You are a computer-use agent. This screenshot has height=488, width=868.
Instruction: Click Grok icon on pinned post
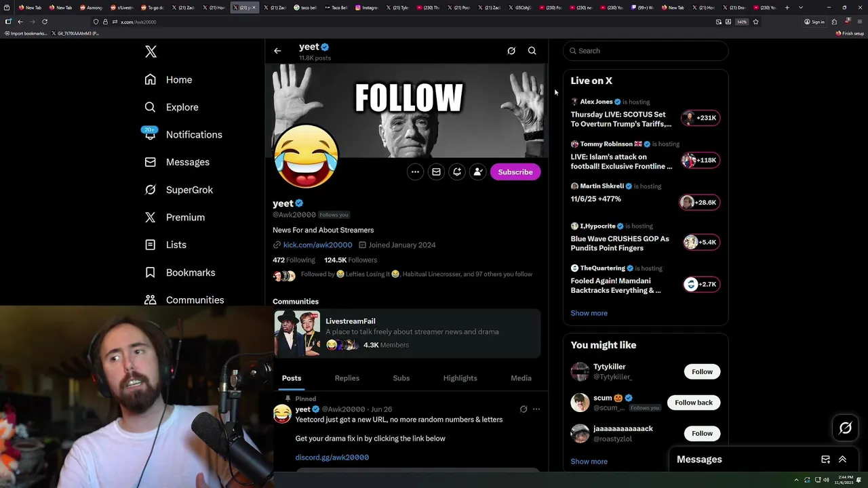click(x=524, y=409)
